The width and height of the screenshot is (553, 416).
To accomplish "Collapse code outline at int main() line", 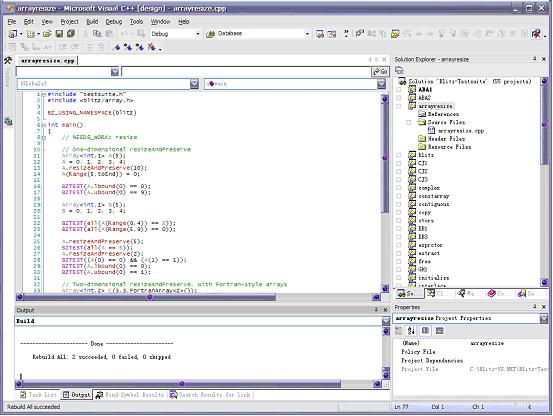I will 44,125.
